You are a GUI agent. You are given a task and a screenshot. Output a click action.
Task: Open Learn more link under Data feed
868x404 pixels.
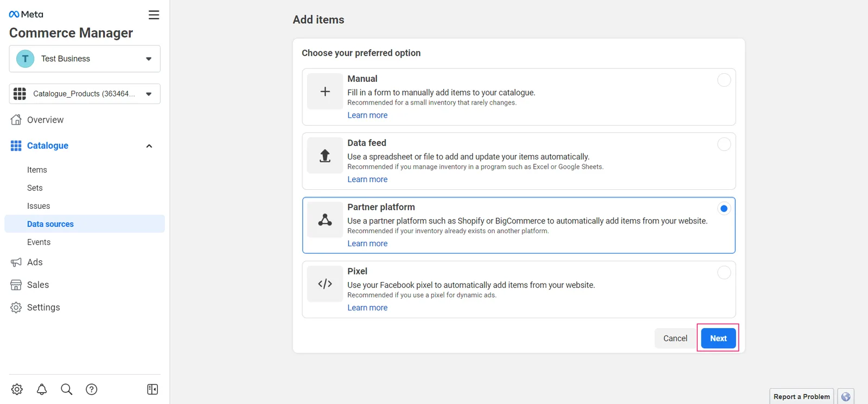(367, 179)
